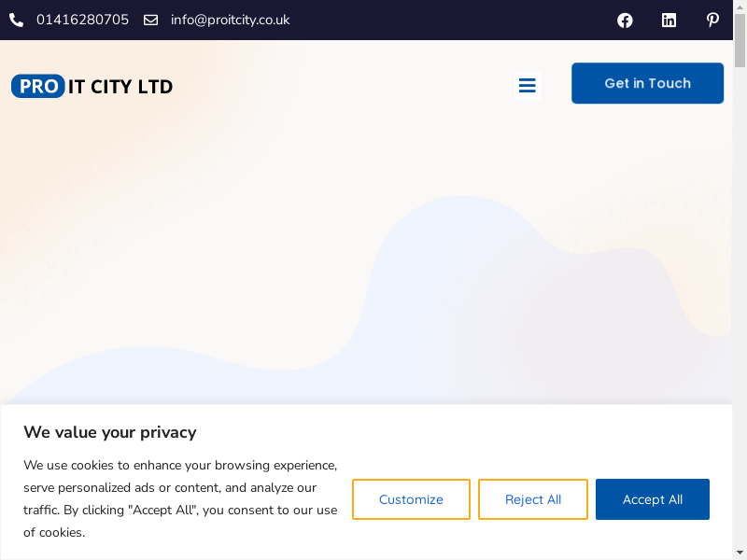Viewport: 747px width, 560px height.
Task: Click the blue PRO logo badge
Action: point(38,87)
